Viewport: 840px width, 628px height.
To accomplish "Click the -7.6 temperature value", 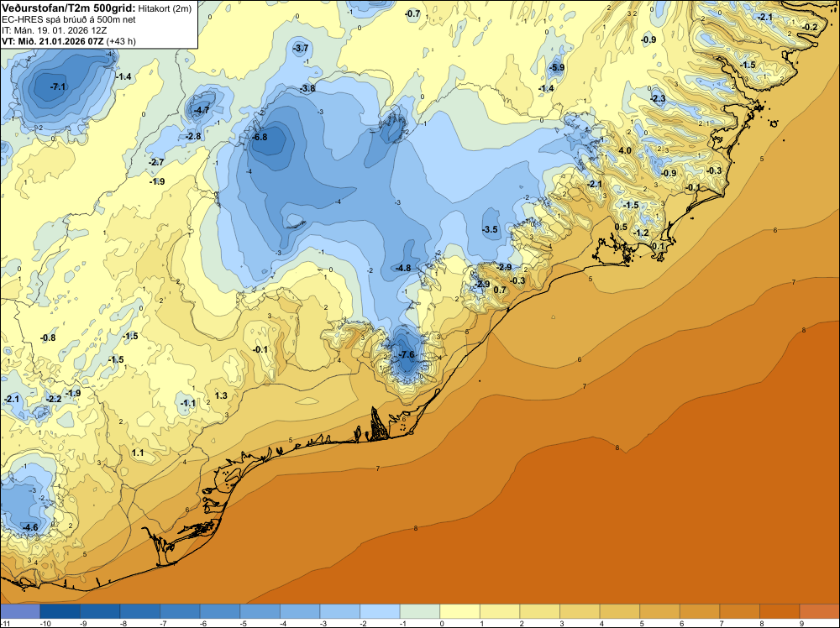I will pyautogui.click(x=407, y=354).
